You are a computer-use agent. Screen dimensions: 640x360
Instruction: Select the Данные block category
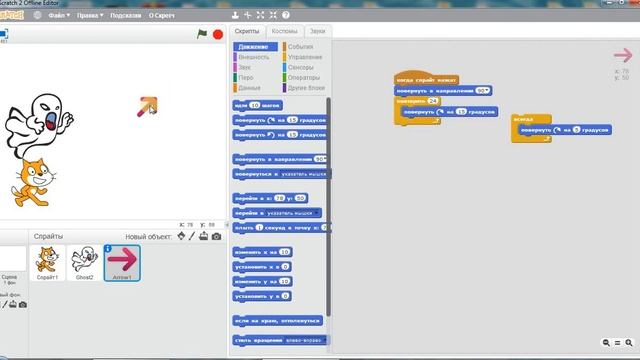coord(249,88)
